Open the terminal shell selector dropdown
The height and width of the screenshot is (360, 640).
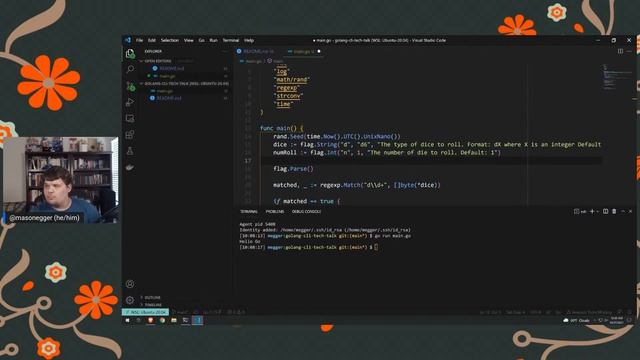point(580,211)
